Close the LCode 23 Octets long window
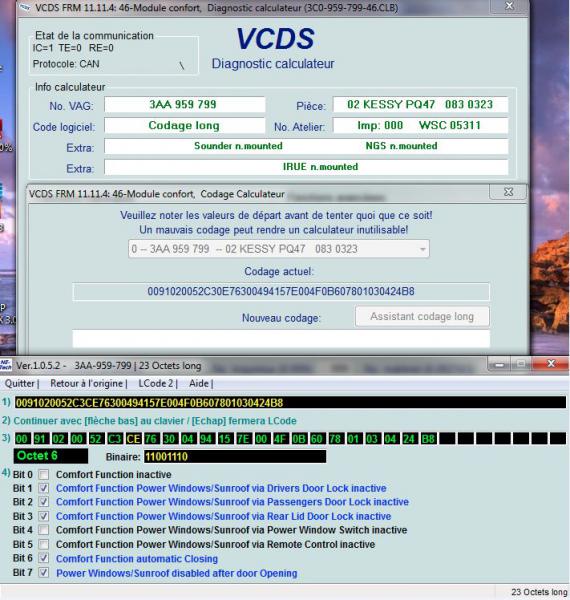570x600 pixels. coord(551,364)
